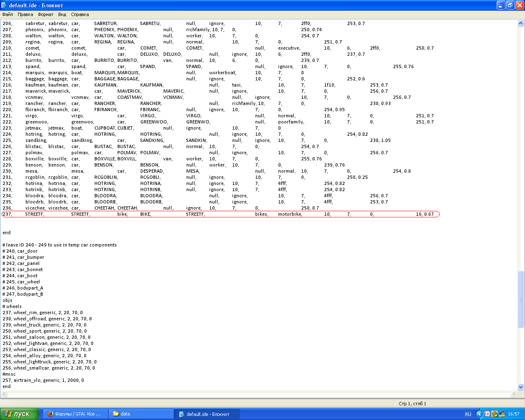This screenshot has height=420, width=525.
Task: Click the line "255, wheel_lighttruck, generic"
Action: click(50, 362)
